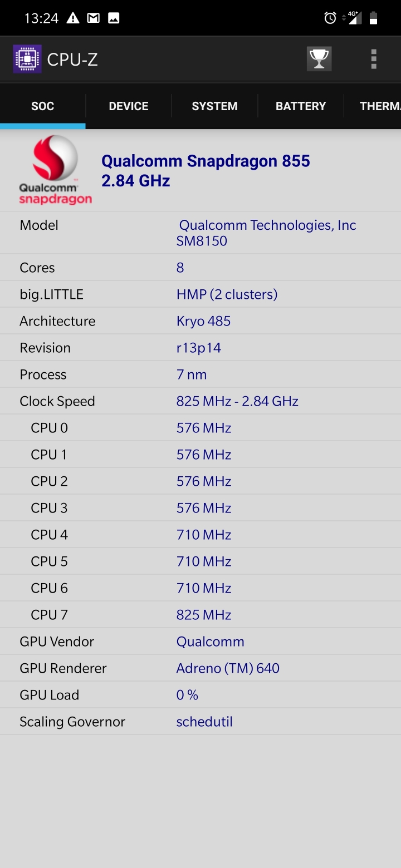Switch to the DEVICE tab
This screenshot has height=868, width=401.
pos(129,106)
